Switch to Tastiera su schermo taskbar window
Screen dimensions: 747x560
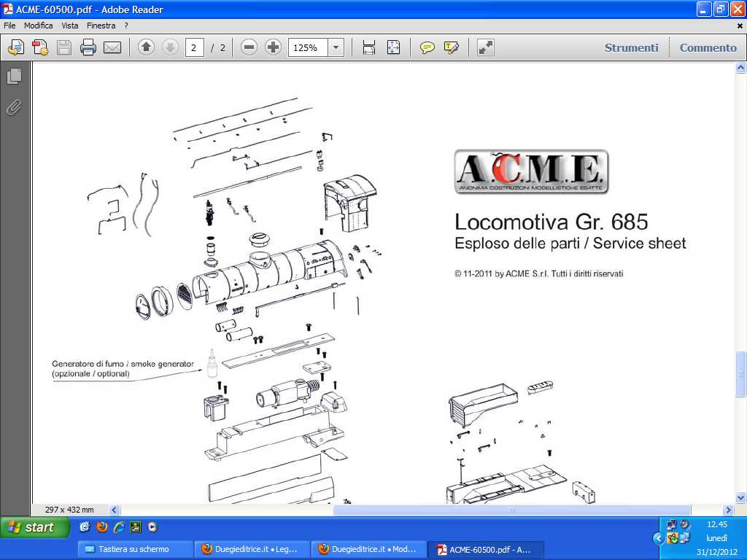click(x=135, y=549)
